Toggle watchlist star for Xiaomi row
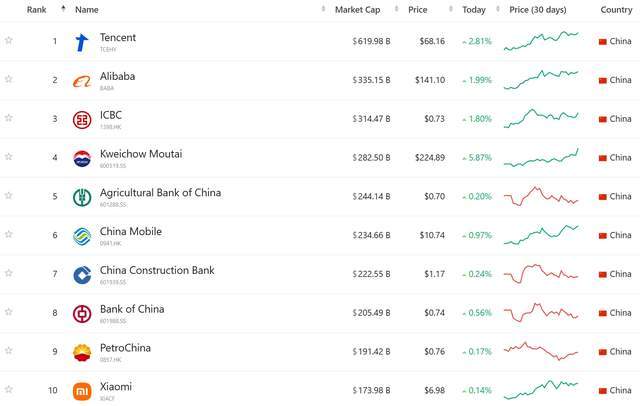640x406 pixels. [9, 389]
